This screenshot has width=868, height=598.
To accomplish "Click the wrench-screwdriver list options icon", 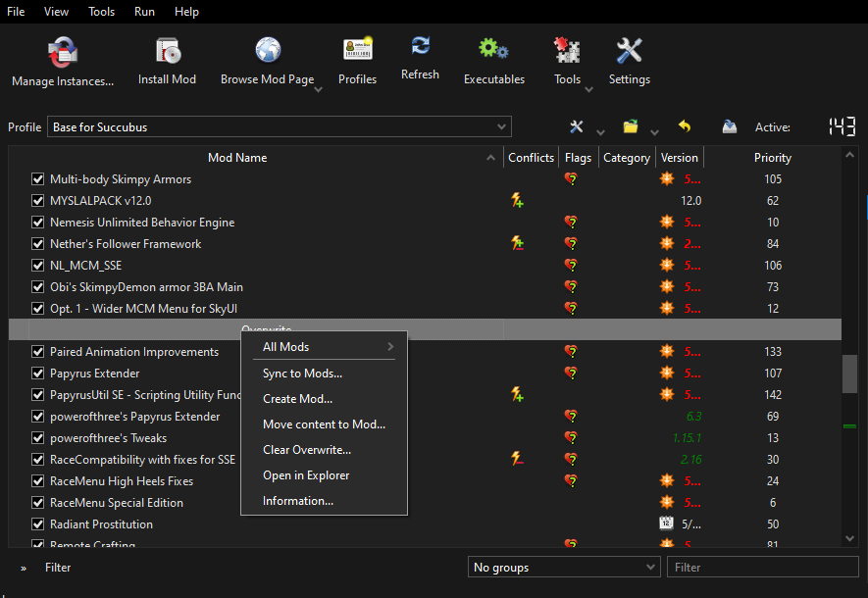I will [x=577, y=126].
